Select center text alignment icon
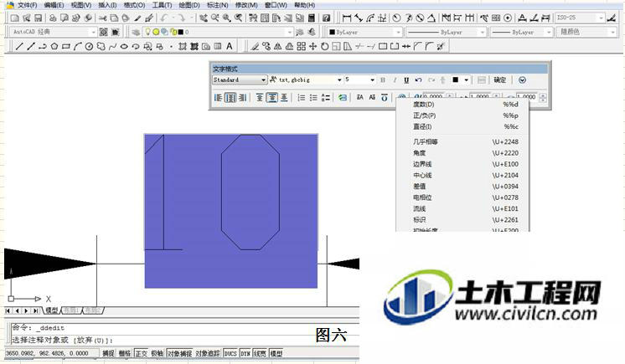This screenshot has height=364, width=625. pos(230,98)
